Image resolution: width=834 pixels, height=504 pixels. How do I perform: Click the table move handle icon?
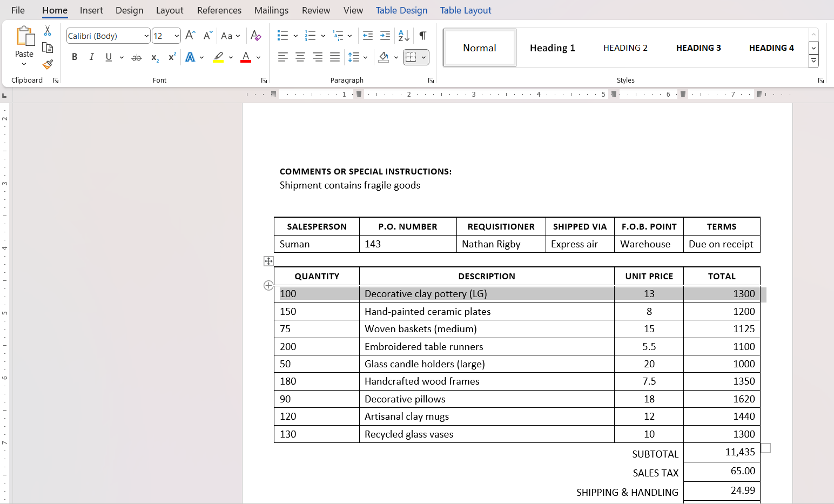point(268,261)
